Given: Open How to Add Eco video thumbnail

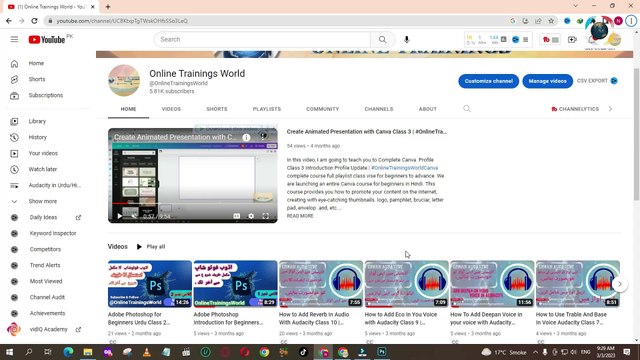Looking at the screenshot, I should click(407, 284).
